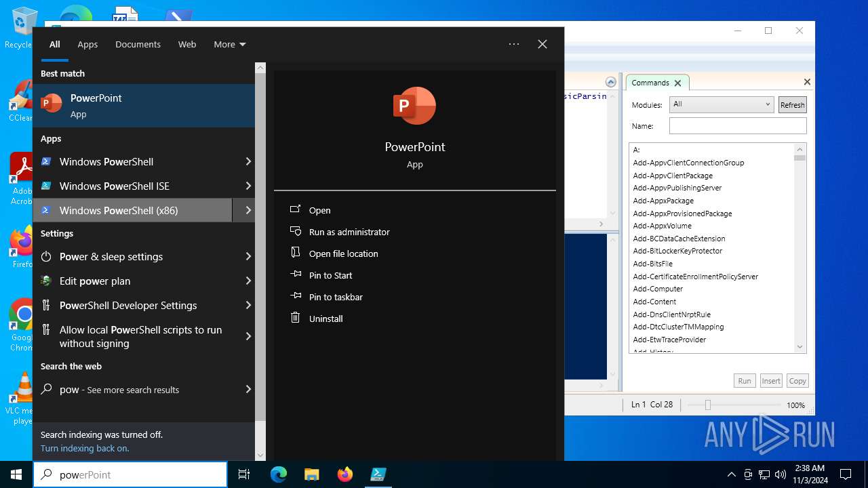Screen dimensions: 868x488
Task: Click the Power & sleep settings icon
Action: click(x=46, y=256)
